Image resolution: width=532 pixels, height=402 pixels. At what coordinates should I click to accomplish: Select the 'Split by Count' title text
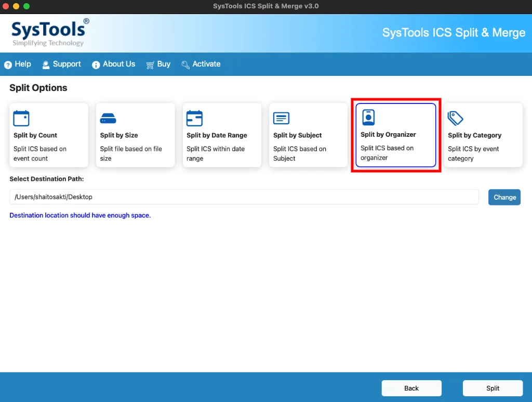(x=35, y=135)
